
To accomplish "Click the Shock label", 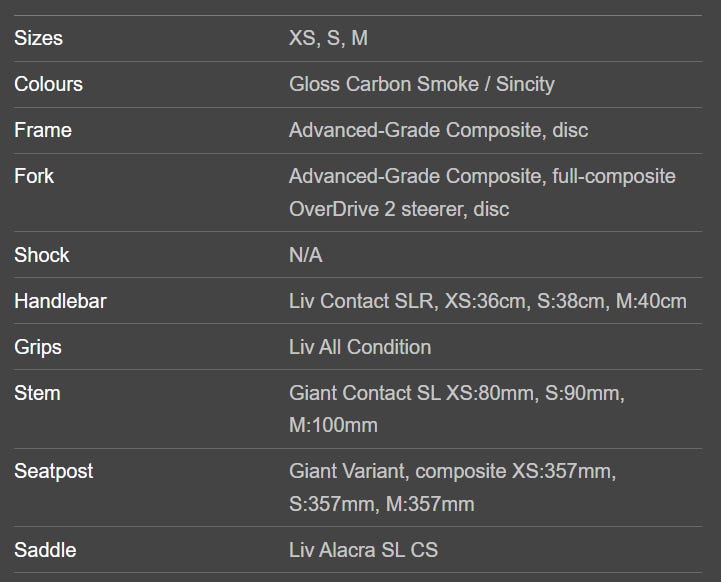I will coord(42,255).
